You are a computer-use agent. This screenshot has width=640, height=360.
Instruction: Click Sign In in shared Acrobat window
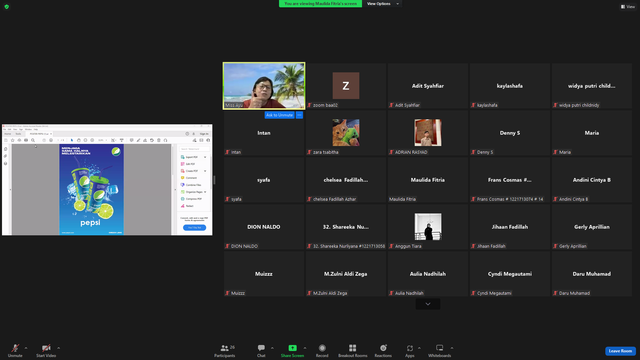pos(204,134)
